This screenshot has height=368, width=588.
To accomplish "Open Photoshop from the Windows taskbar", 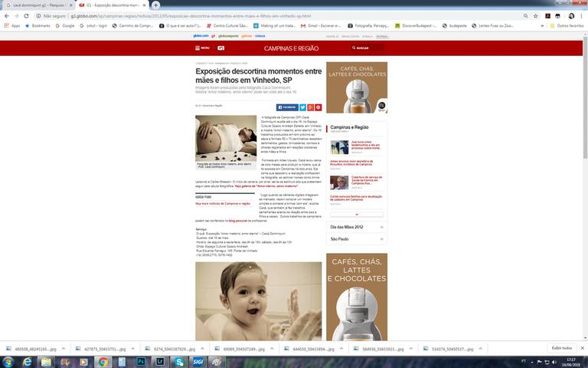I will 141,360.
